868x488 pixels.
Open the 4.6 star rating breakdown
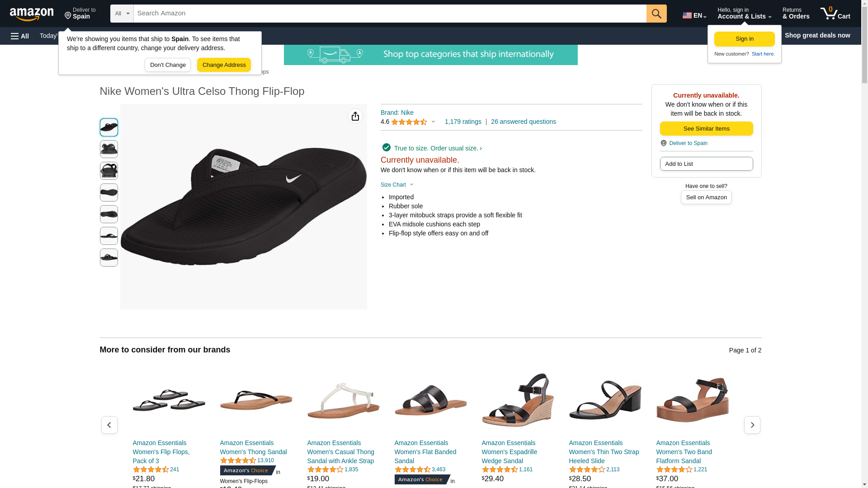408,122
